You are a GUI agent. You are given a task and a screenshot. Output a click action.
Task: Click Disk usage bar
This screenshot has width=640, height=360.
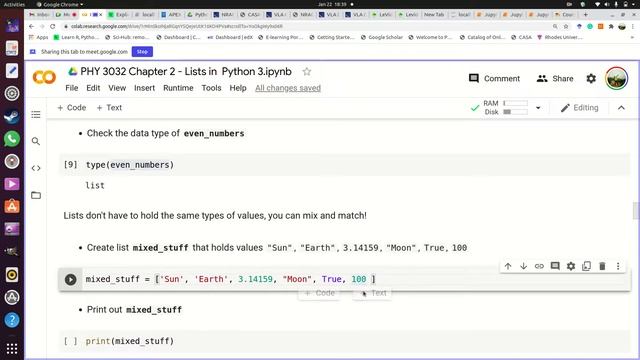pos(516,112)
